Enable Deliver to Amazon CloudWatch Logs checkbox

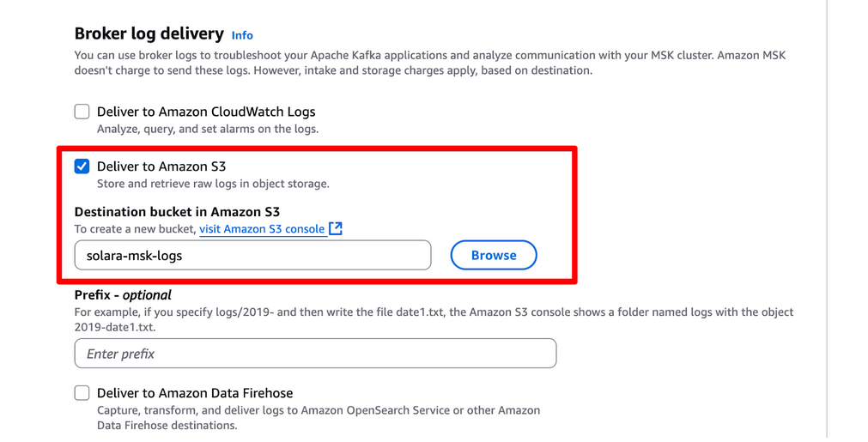(82, 112)
